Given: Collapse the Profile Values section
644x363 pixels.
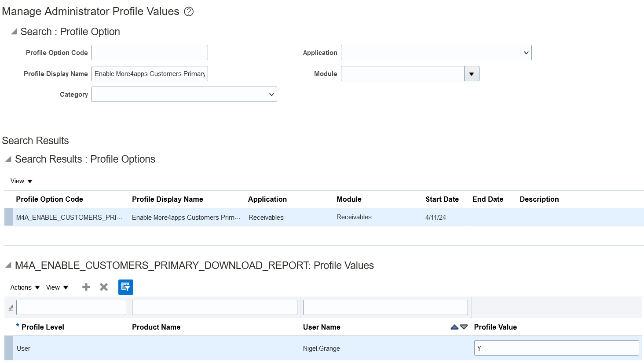Looking at the screenshot, I should 8,265.
